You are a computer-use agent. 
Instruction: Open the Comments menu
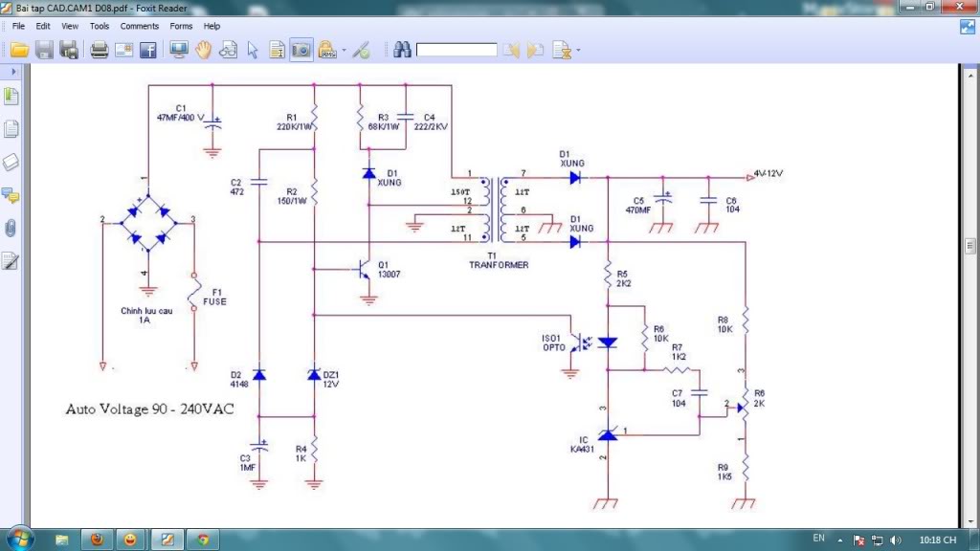coord(140,26)
